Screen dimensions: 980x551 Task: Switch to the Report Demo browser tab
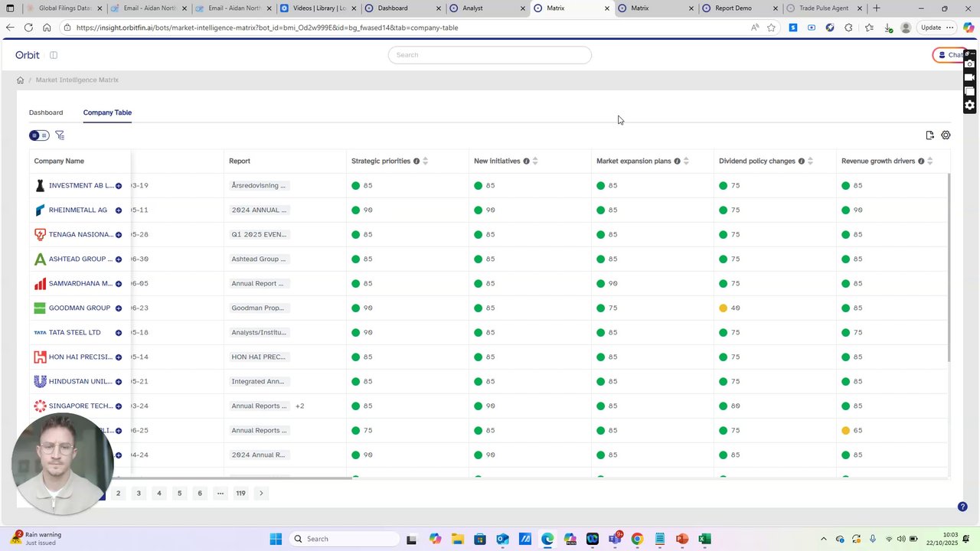[740, 8]
